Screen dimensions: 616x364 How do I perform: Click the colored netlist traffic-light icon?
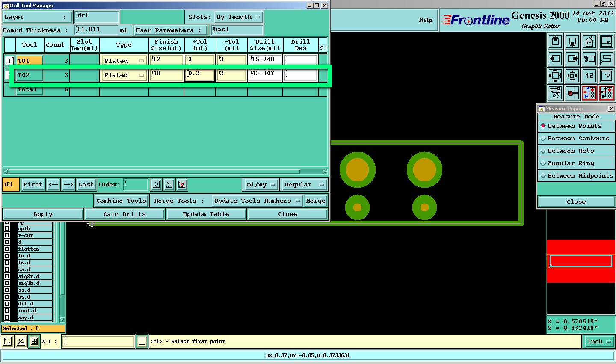tap(589, 92)
